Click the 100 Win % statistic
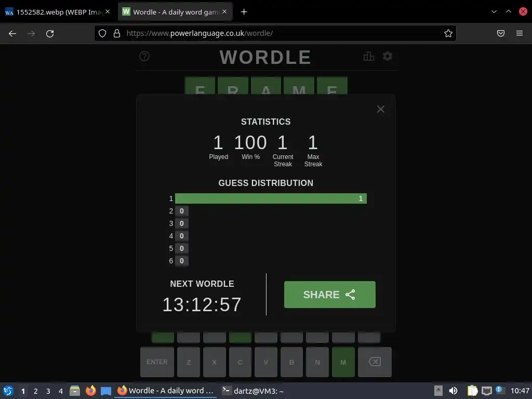Screen dimensions: 532x399 coord(250,142)
